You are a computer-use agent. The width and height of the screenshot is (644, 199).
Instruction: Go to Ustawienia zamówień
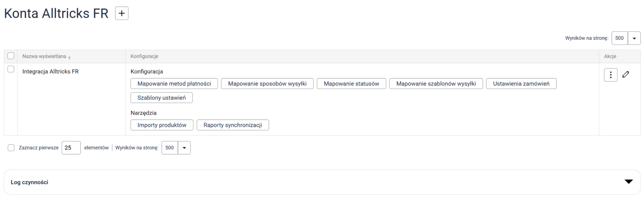(x=521, y=84)
